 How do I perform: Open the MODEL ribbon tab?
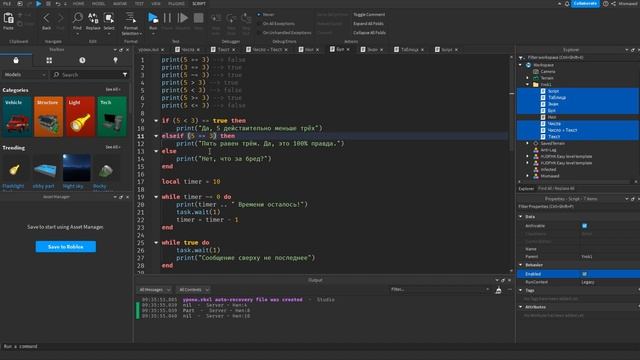[98, 4]
